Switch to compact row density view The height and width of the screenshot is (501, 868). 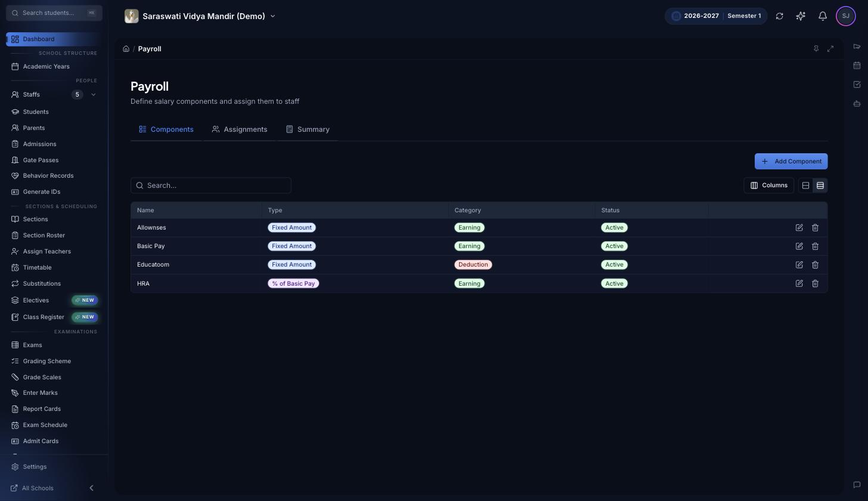(x=820, y=185)
